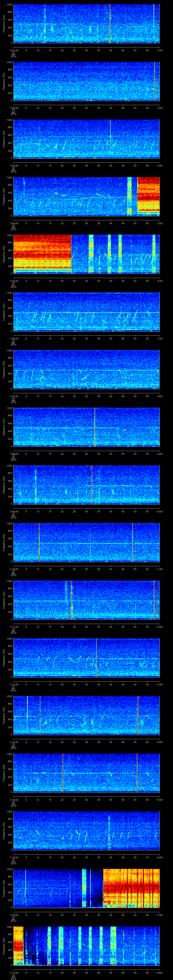Select the spectrogram panel starting at 7:14:00
This screenshot has width=173, height=980.
[x=87, y=773]
